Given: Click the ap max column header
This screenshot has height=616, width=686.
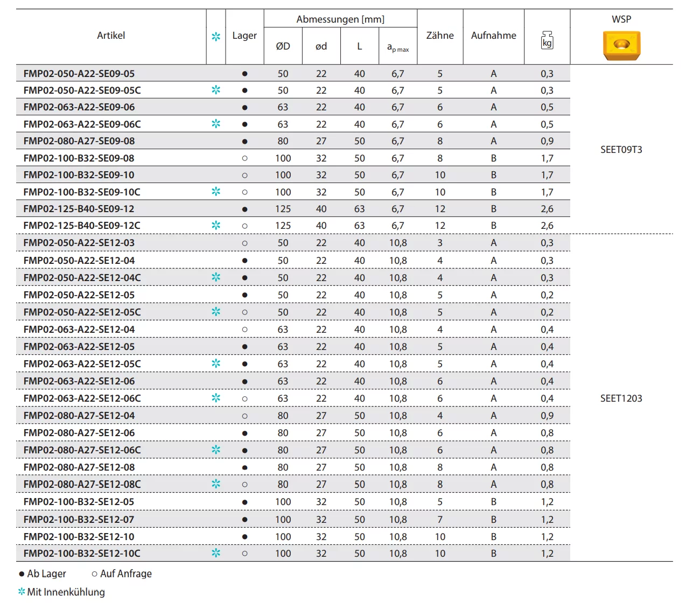Looking at the screenshot, I should [398, 47].
